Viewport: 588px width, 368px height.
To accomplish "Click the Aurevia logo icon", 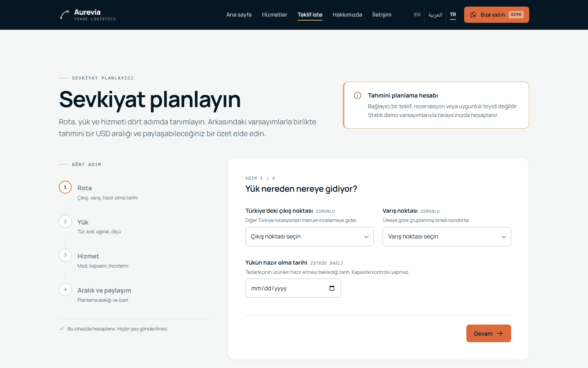I will 64,15.
